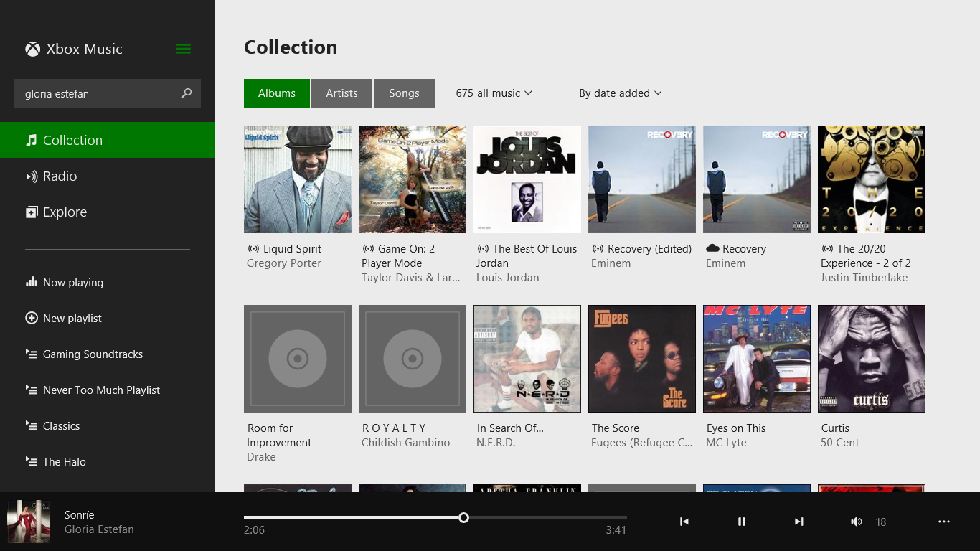Screen dimensions: 980x551
Task: Click streaming icon beside The Best Of Louis Jordan
Action: click(x=482, y=248)
